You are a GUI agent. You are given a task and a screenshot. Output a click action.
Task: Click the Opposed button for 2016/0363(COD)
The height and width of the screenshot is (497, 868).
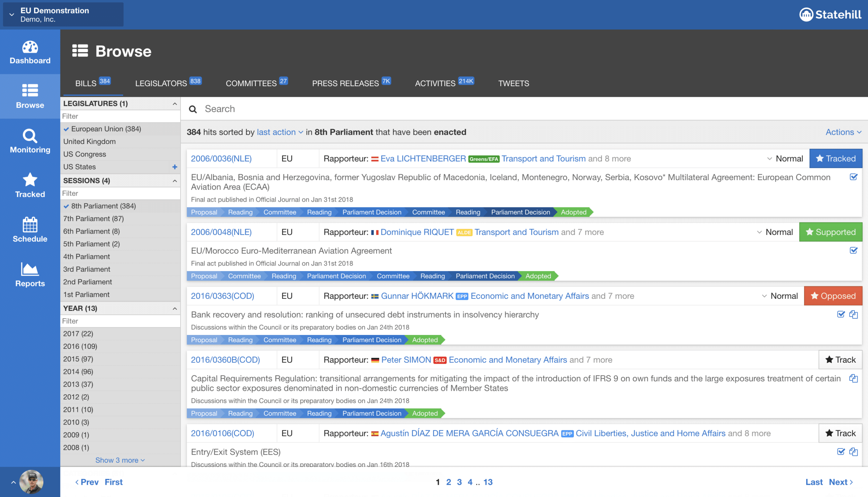[833, 296]
